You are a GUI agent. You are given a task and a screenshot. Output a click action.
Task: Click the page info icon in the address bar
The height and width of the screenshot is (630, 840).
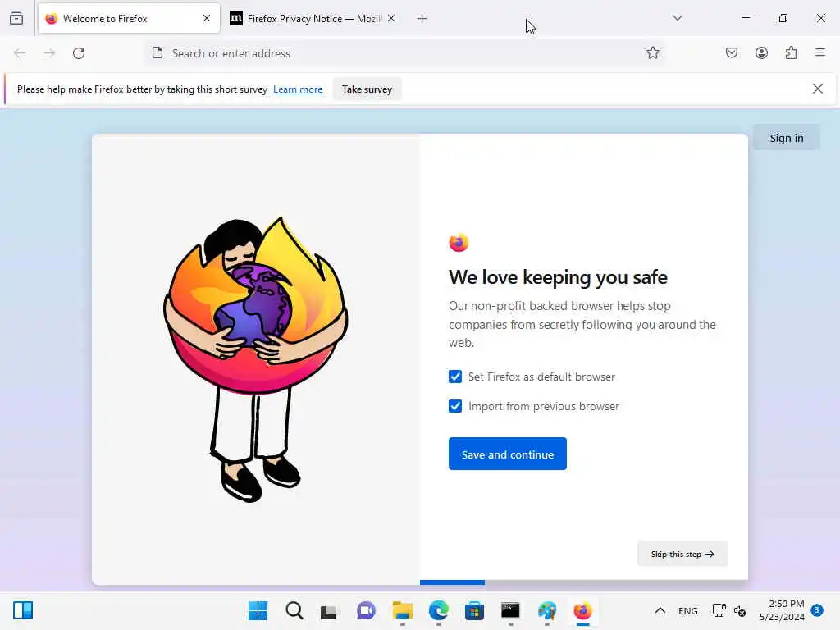point(157,53)
